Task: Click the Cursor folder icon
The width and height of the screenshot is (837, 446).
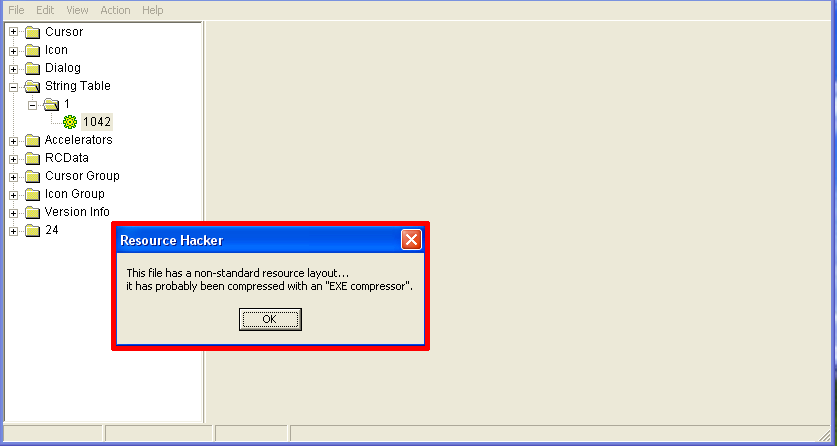Action: 33,33
